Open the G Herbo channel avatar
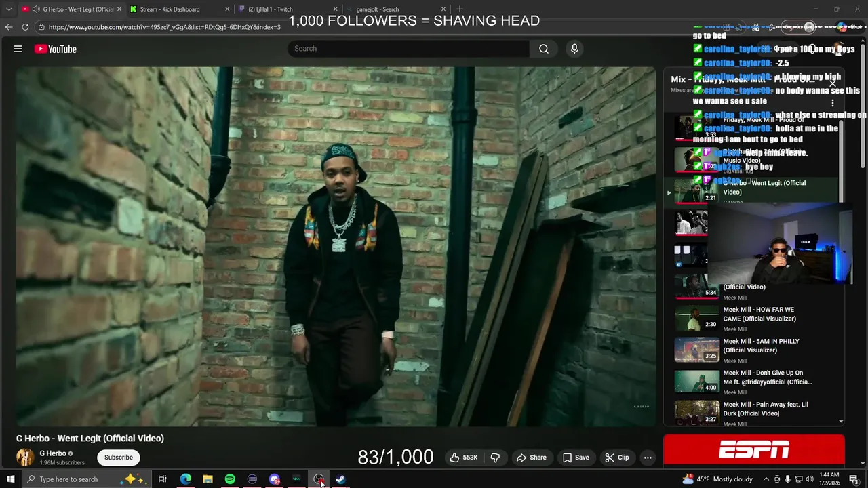868x488 pixels. (x=25, y=457)
